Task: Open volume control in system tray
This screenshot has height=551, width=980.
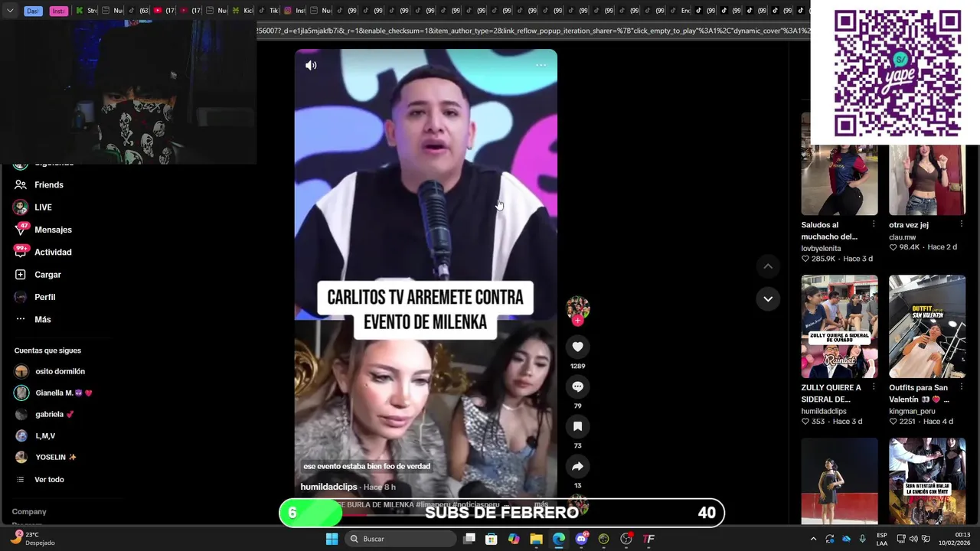Action: [914, 539]
